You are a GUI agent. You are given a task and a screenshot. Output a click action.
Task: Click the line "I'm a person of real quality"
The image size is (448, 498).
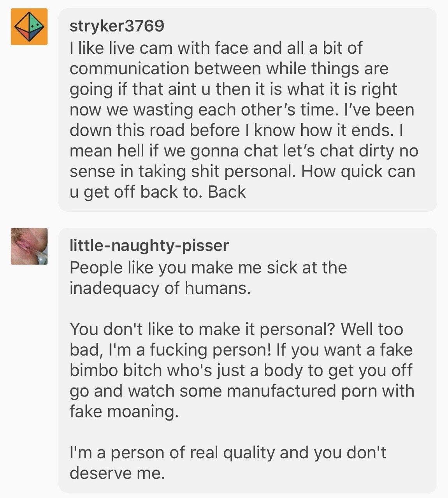click(228, 453)
